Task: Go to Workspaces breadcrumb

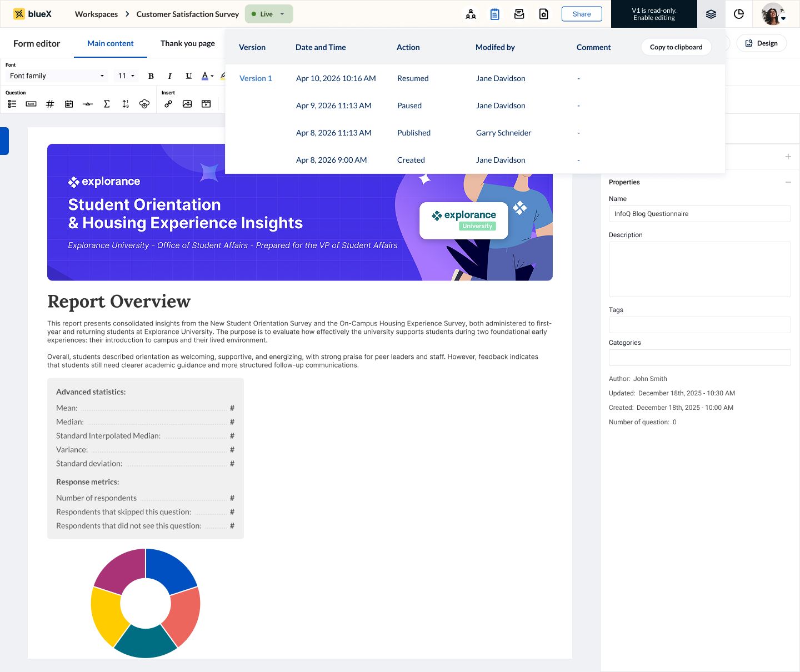Action: point(96,14)
